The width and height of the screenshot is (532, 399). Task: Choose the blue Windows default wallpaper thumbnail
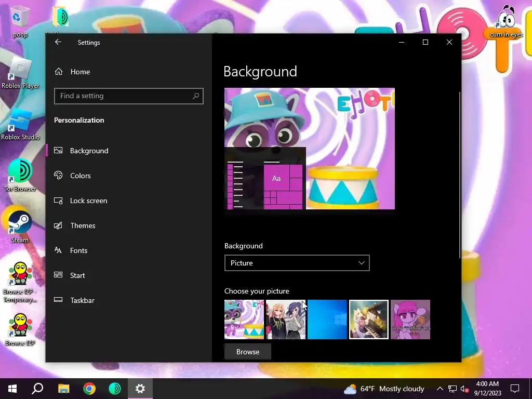(327, 320)
